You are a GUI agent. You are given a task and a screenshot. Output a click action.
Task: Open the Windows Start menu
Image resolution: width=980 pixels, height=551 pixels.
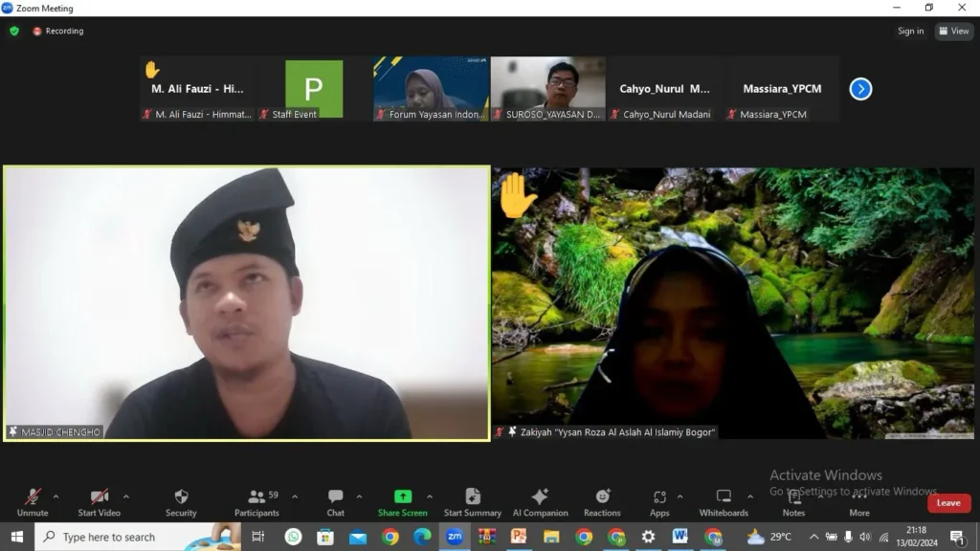pos(17,537)
